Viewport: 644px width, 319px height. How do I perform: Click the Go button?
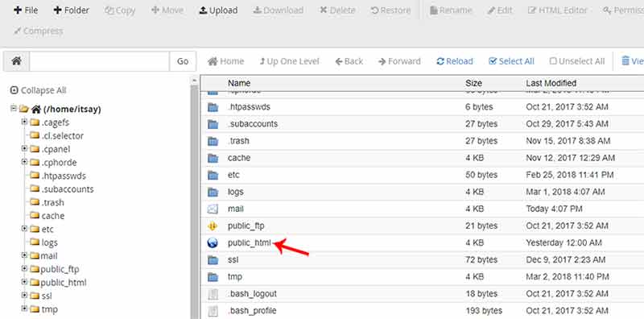[183, 61]
